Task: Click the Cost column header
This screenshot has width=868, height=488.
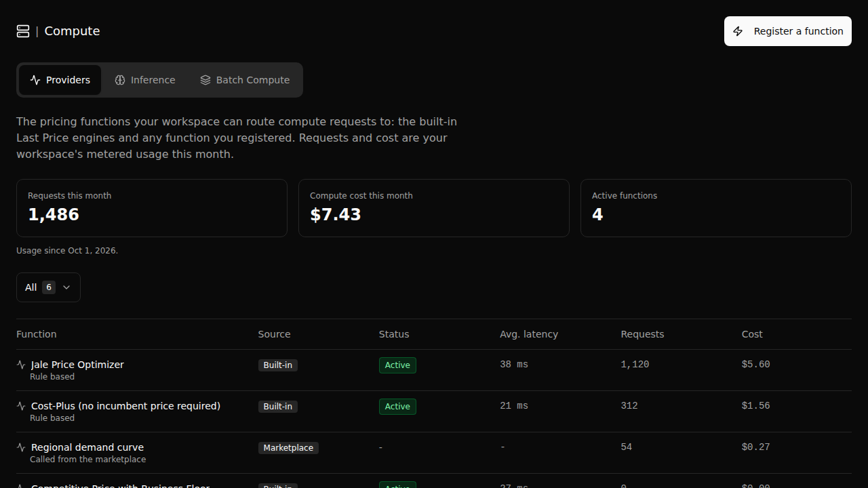Action: coord(752,334)
